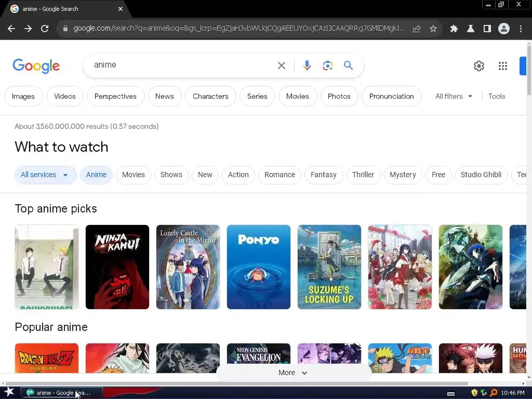Open the Ninja Kamui poster
The image size is (532, 399).
click(x=117, y=267)
